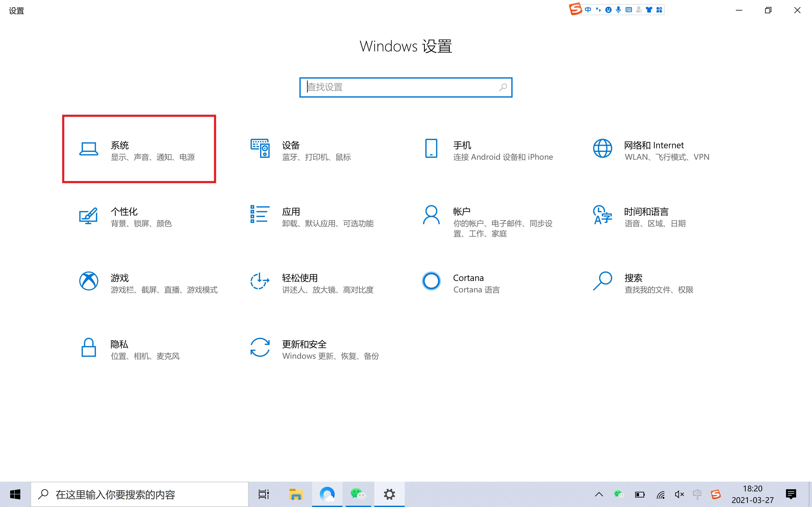Viewport: 812px width, 507px height.
Task: Open WeChat from the taskbar
Action: [x=358, y=494]
